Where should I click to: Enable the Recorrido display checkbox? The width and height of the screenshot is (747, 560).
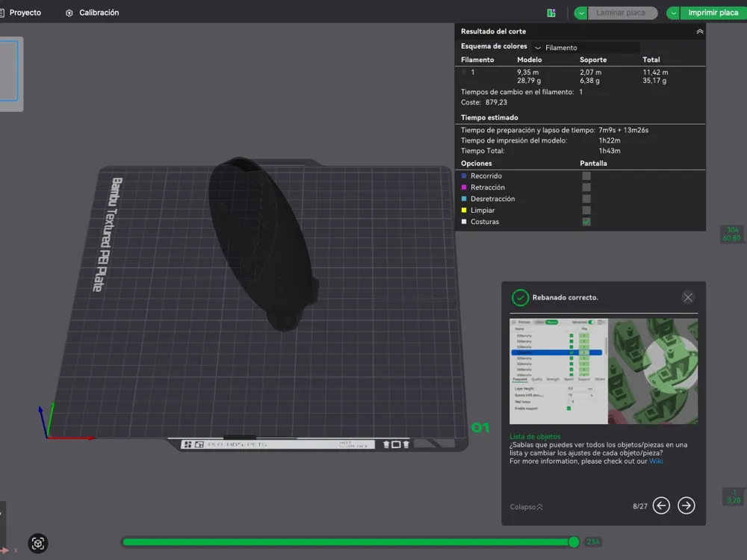pyautogui.click(x=586, y=175)
